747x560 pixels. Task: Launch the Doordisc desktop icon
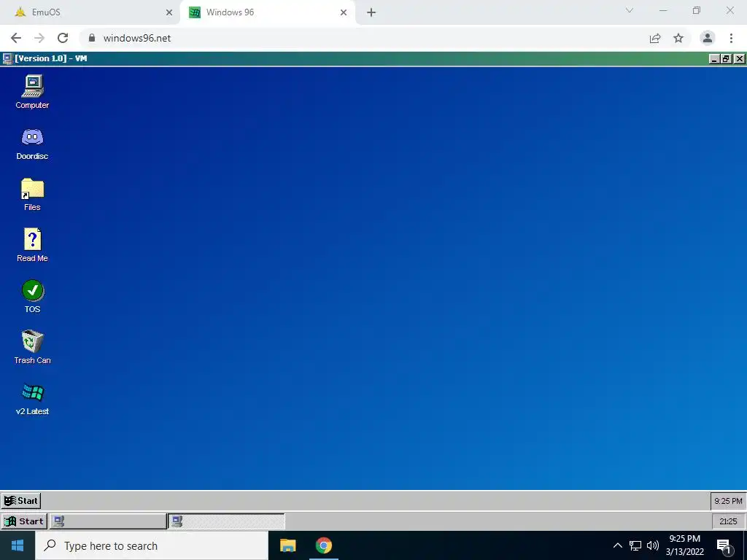coord(32,144)
